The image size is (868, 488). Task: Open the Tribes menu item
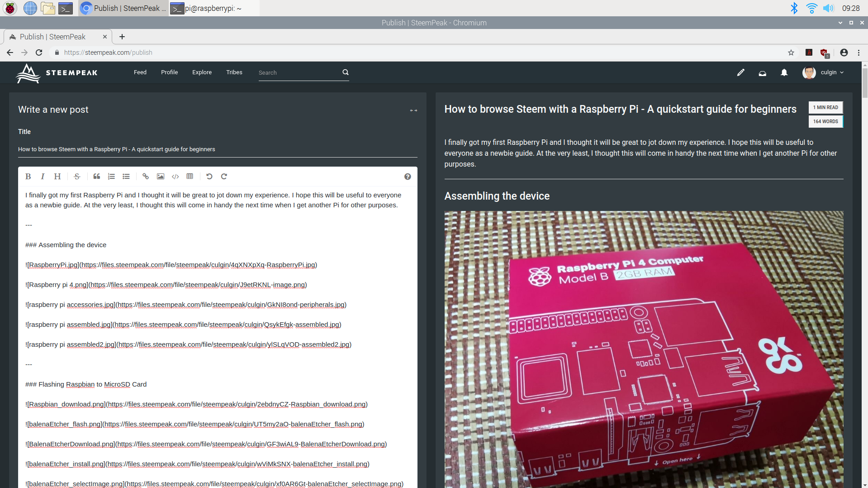tap(234, 72)
